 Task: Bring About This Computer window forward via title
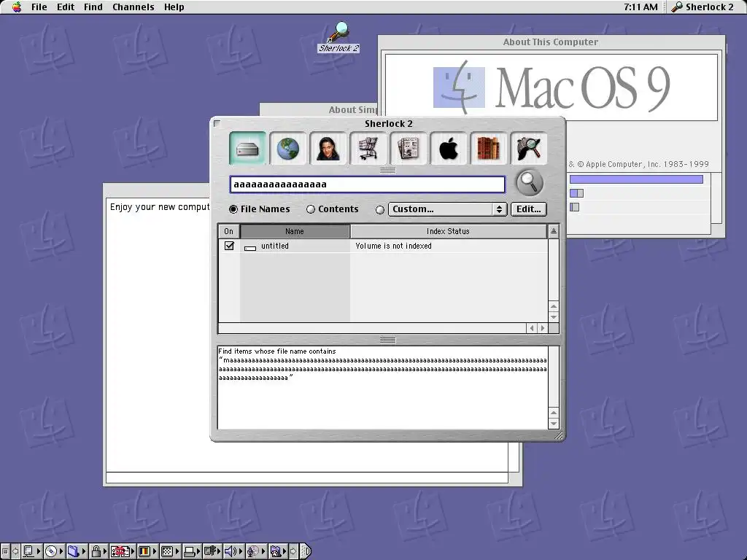click(x=550, y=42)
